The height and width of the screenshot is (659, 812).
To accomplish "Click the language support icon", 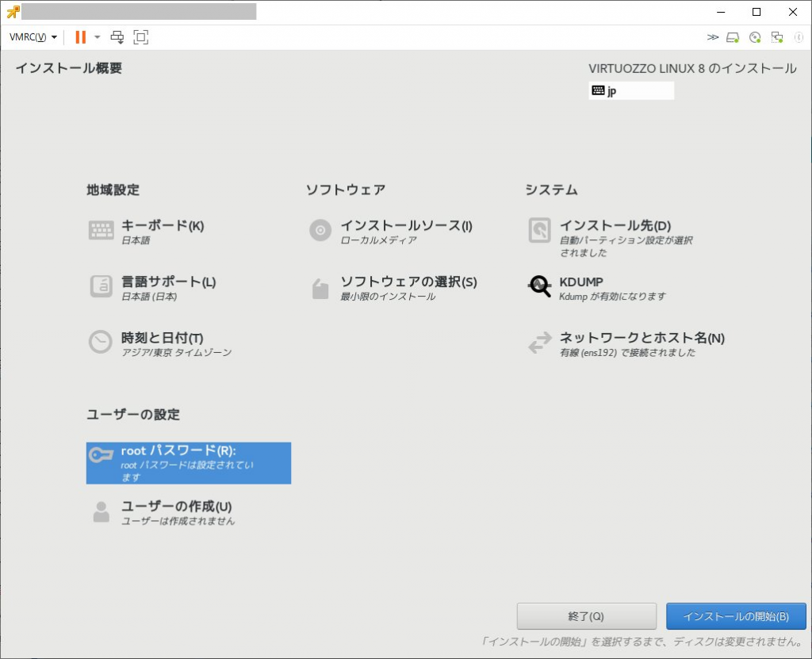I will tap(101, 286).
